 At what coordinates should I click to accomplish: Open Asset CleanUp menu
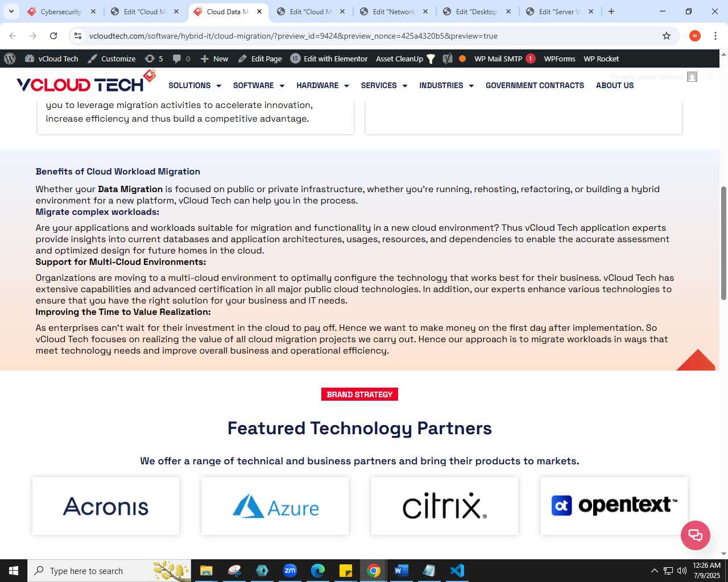[x=406, y=59]
